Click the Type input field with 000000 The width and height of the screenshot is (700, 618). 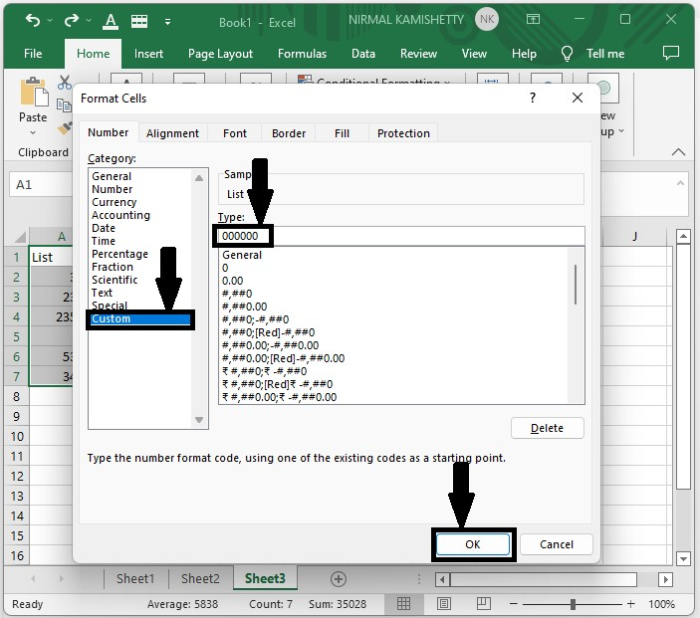click(x=400, y=236)
